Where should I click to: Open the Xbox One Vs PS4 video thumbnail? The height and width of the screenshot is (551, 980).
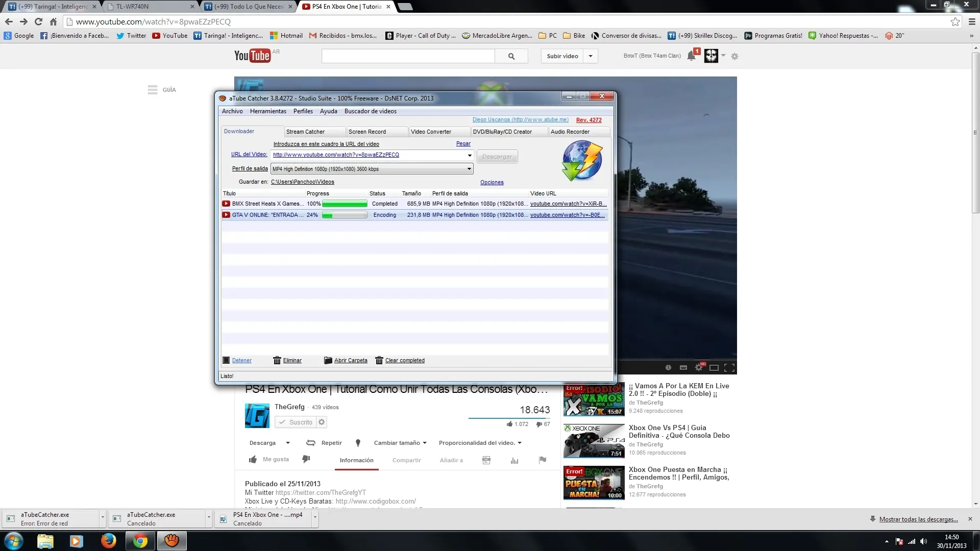[x=594, y=441]
